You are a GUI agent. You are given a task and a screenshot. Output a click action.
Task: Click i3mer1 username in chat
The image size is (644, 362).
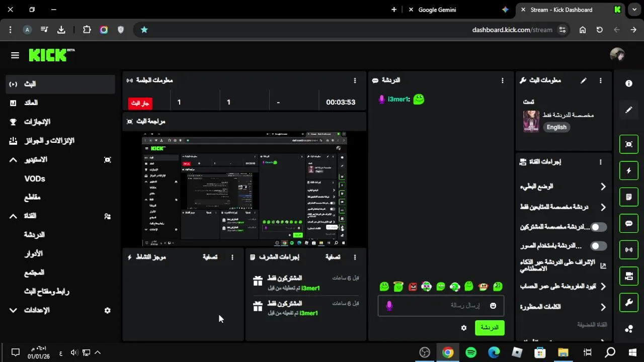399,100
